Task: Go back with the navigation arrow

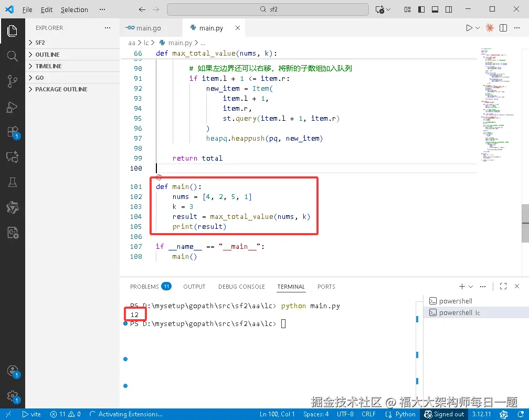Action: (142, 9)
